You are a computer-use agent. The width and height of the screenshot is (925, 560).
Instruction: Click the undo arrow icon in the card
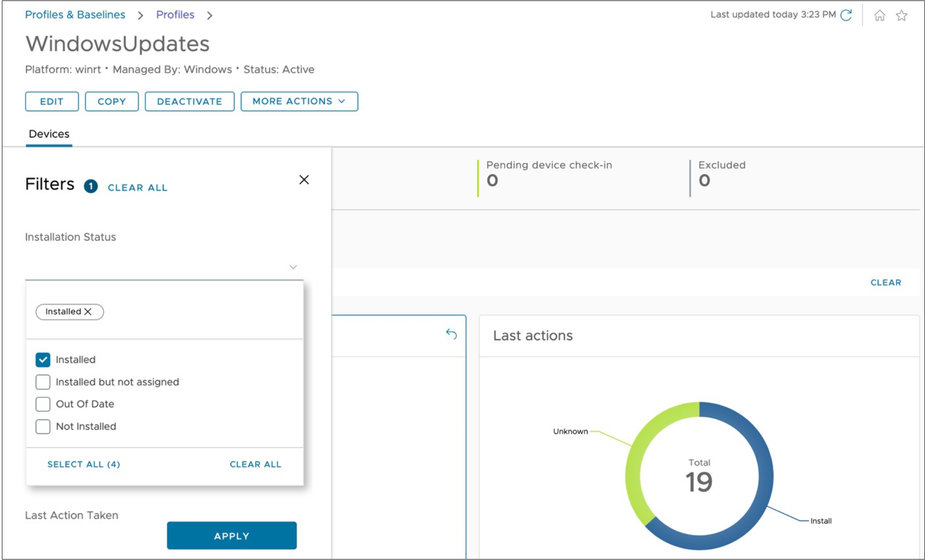pyautogui.click(x=451, y=334)
